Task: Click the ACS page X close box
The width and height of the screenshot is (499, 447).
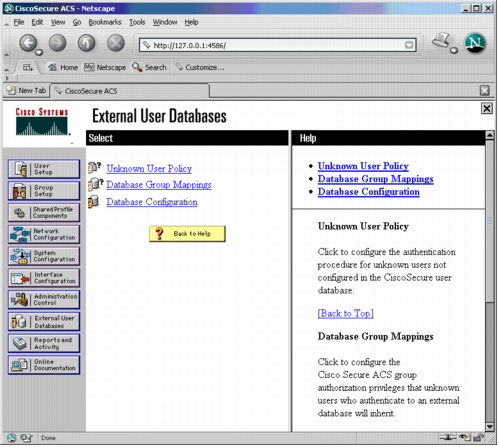Action: point(487,109)
